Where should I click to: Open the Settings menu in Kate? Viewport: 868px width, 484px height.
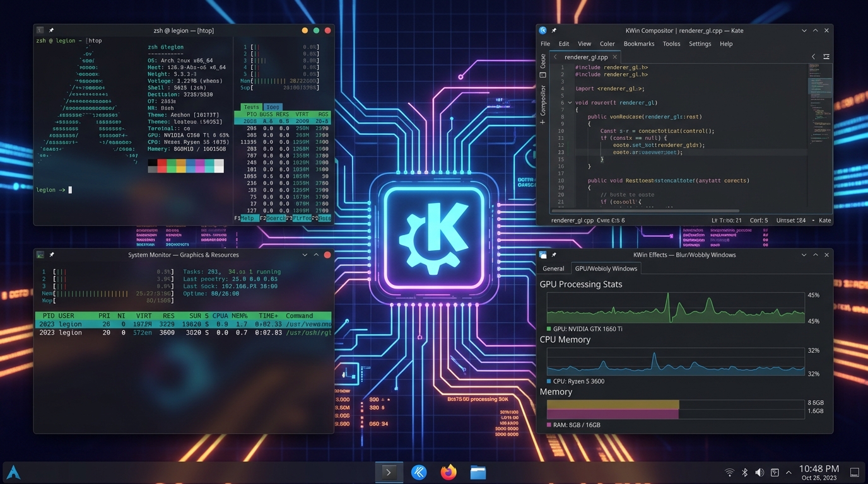click(700, 43)
